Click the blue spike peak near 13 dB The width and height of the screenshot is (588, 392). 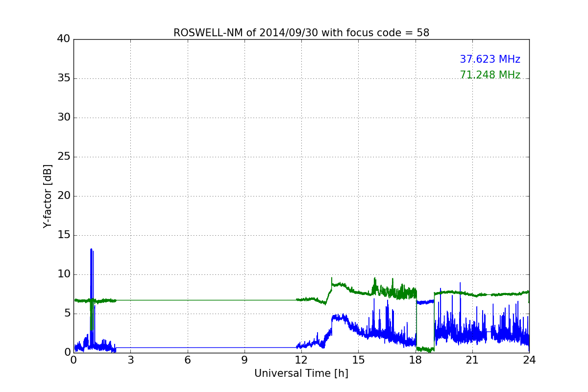[91, 249]
